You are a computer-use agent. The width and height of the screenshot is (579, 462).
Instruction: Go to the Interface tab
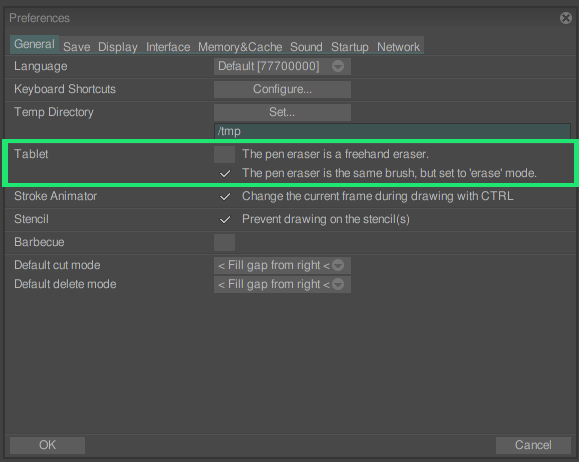(x=168, y=47)
